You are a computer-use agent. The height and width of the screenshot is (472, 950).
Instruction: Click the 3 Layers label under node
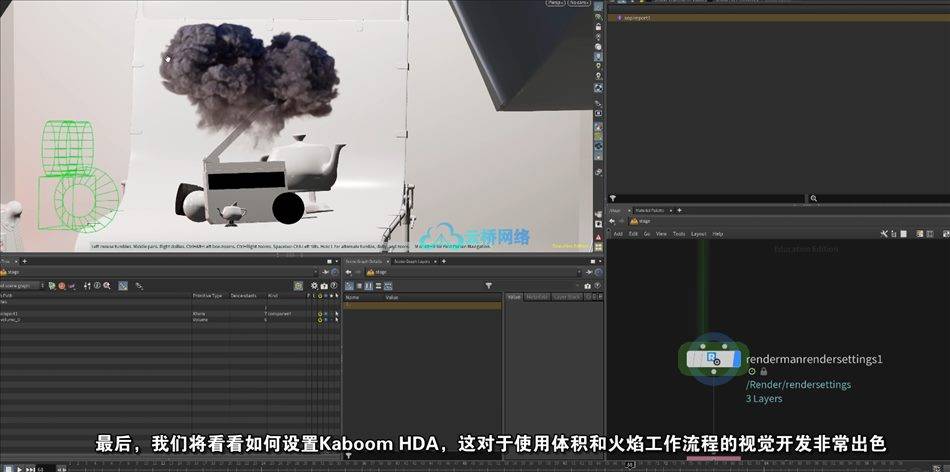(763, 399)
